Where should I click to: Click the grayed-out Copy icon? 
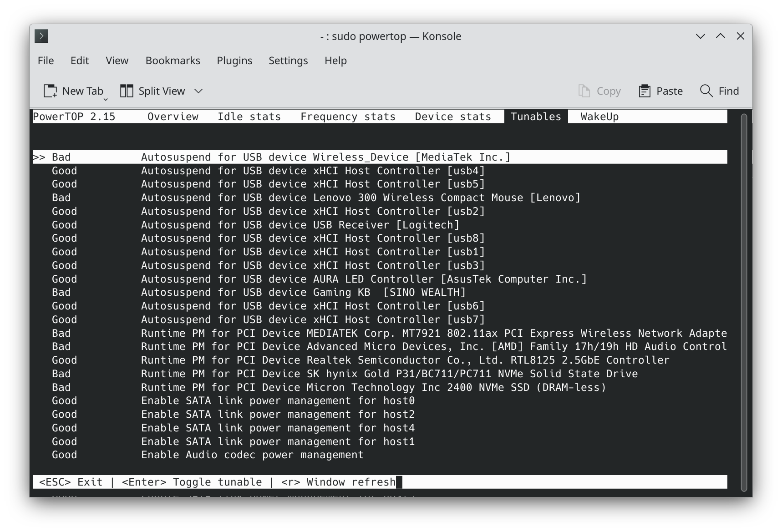click(584, 91)
